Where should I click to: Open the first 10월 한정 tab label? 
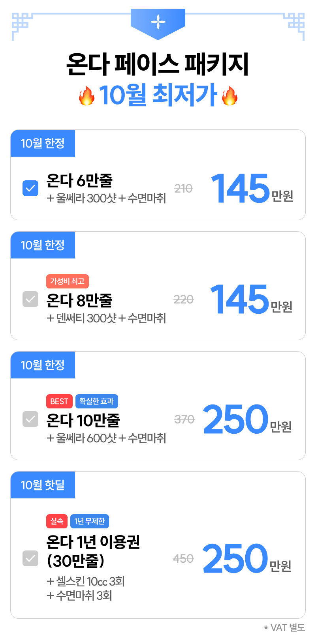43,143
